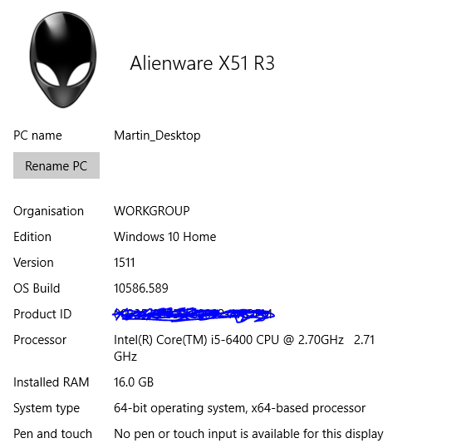
Task: Select the version value 1511
Action: [x=124, y=263]
